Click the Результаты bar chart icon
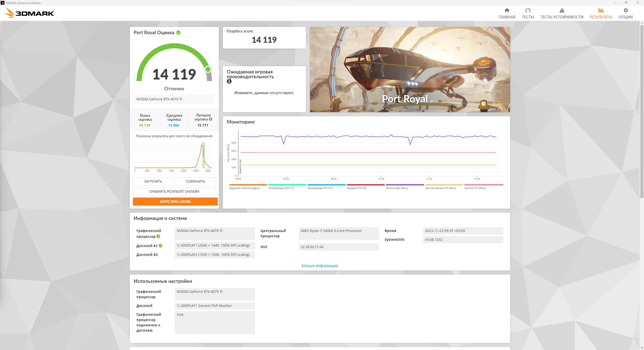Viewport: 644px width, 350px height. pyautogui.click(x=601, y=10)
